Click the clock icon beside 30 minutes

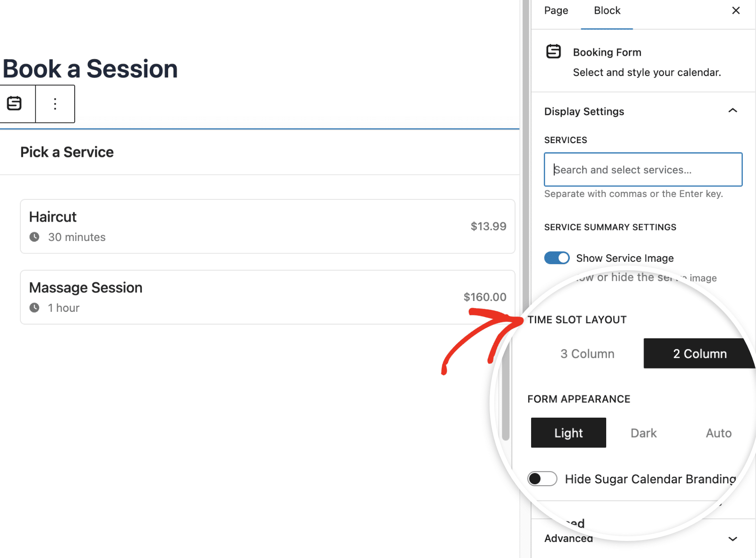(x=34, y=237)
